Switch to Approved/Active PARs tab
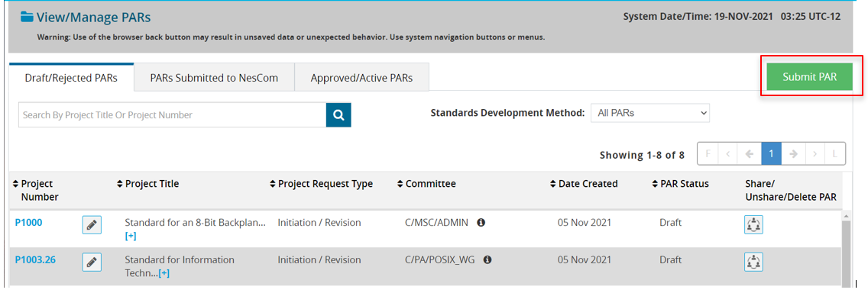Viewport: 868px width, 293px height. pos(361,78)
